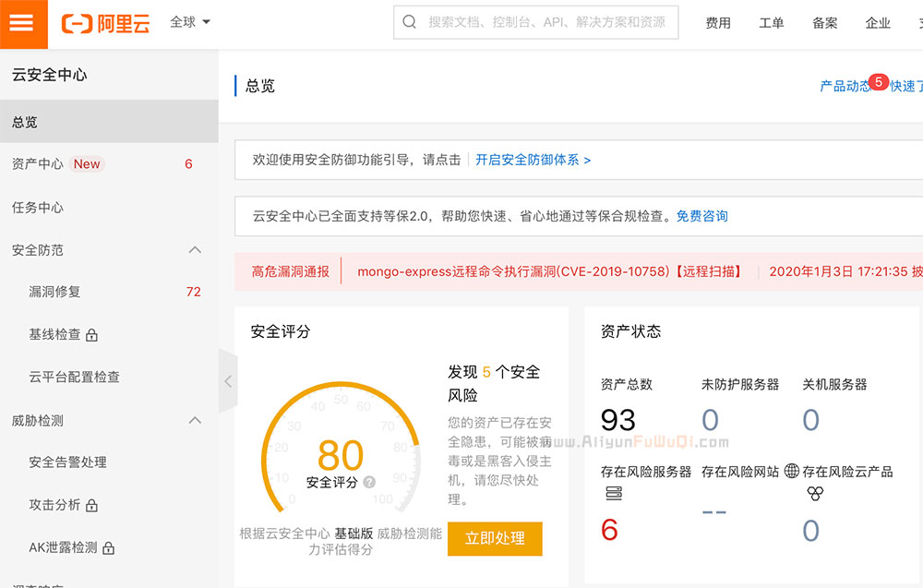
Task: Click the Aliyun logo
Action: coord(106,24)
